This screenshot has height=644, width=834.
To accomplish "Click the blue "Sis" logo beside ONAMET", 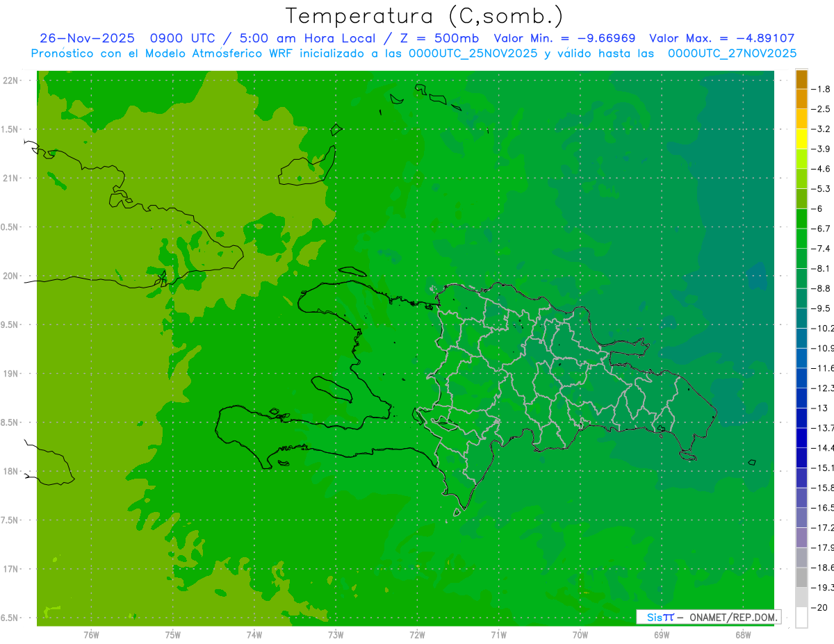I will click(x=654, y=617).
